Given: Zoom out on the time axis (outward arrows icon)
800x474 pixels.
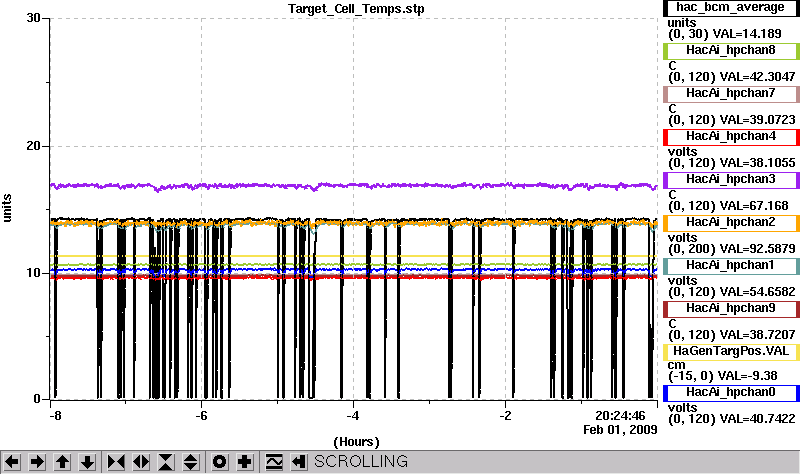Looking at the screenshot, I should 141,462.
